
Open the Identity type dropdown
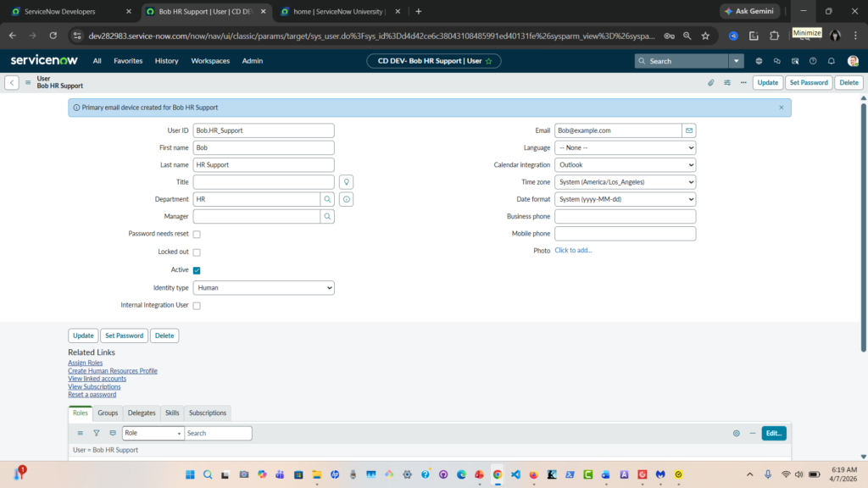264,288
